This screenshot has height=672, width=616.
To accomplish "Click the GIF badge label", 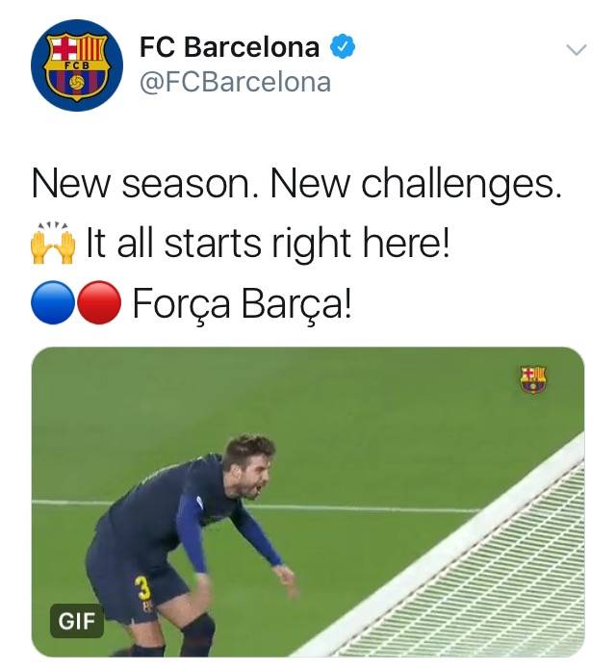I will [77, 621].
